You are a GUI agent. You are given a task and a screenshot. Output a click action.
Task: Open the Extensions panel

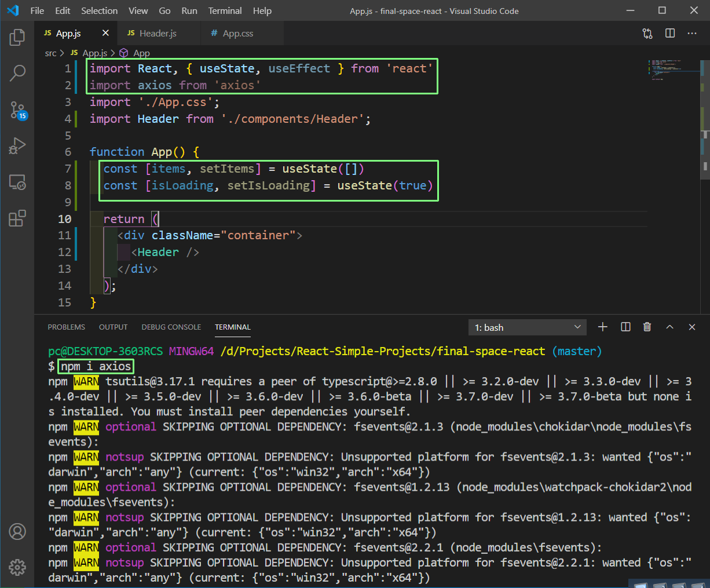(x=17, y=218)
